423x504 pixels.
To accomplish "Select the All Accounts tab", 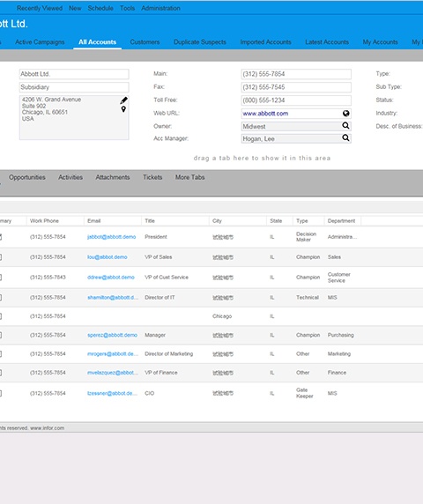I will coord(98,42).
